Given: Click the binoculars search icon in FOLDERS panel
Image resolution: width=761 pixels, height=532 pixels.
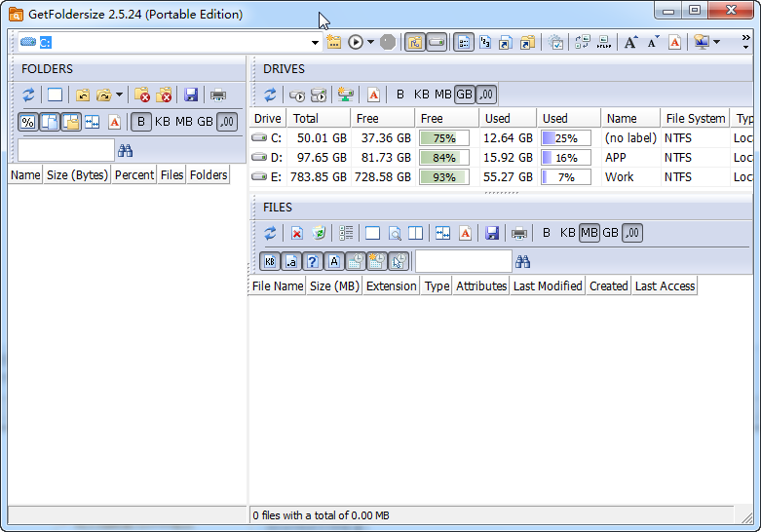Looking at the screenshot, I should (x=126, y=150).
